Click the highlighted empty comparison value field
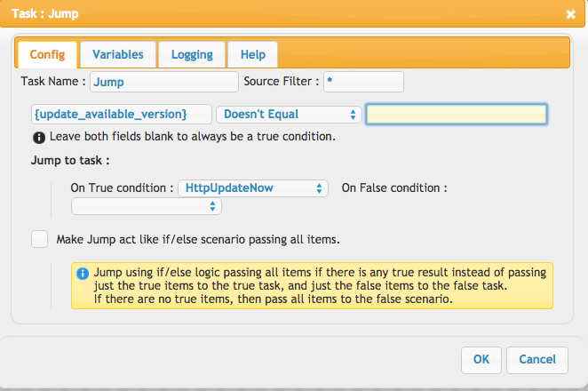 coord(457,114)
